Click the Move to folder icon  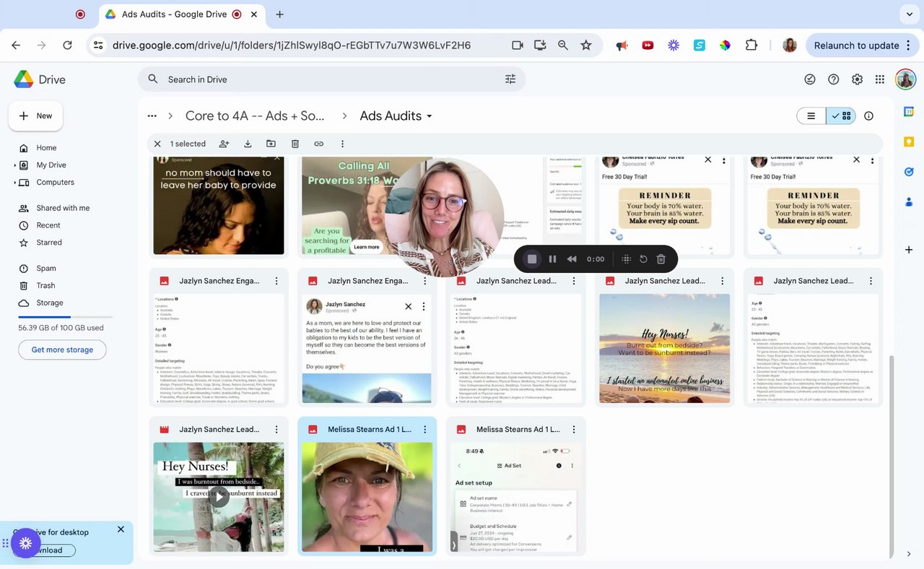pyautogui.click(x=271, y=144)
